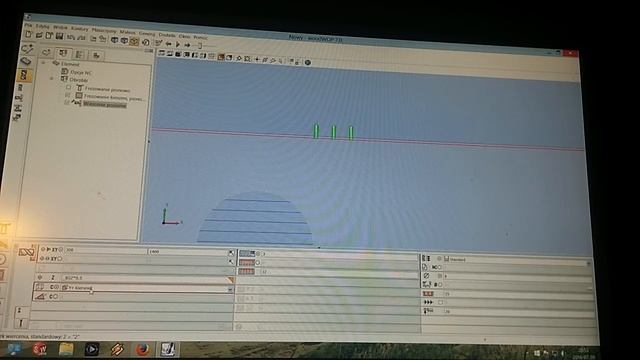640x360 pixels.
Task: Select the radio button left of first XY
Action: [43, 249]
